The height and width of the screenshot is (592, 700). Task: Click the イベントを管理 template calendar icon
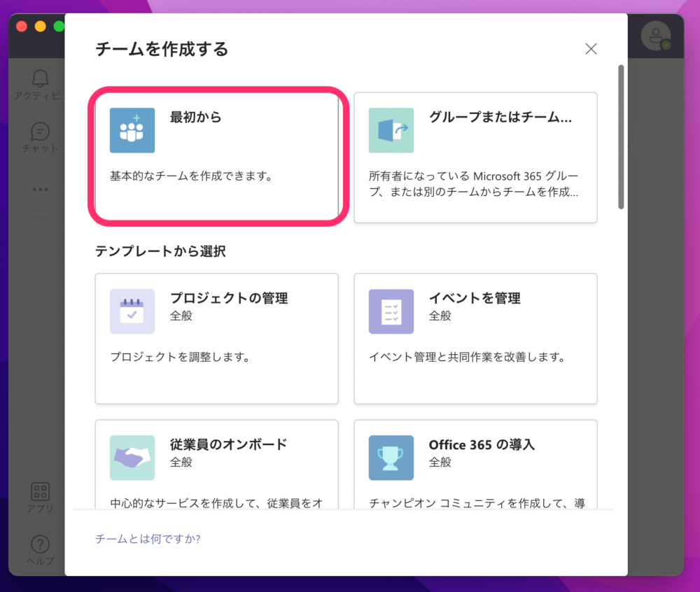click(391, 311)
